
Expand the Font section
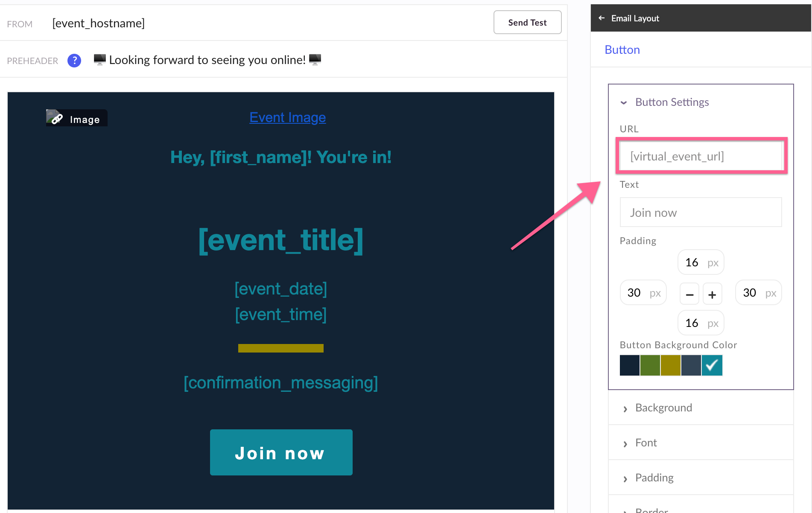click(x=701, y=443)
